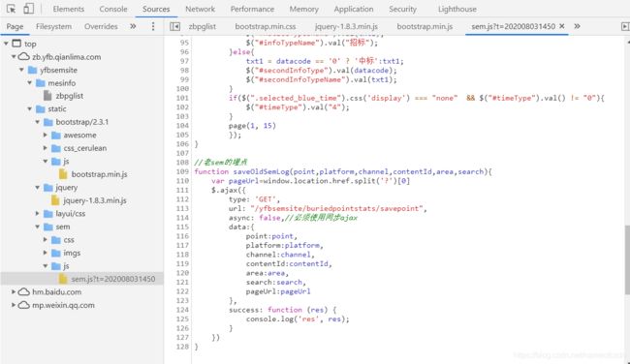The height and width of the screenshot is (364, 630).
Task: Go to the Performance tab
Action: click(252, 9)
